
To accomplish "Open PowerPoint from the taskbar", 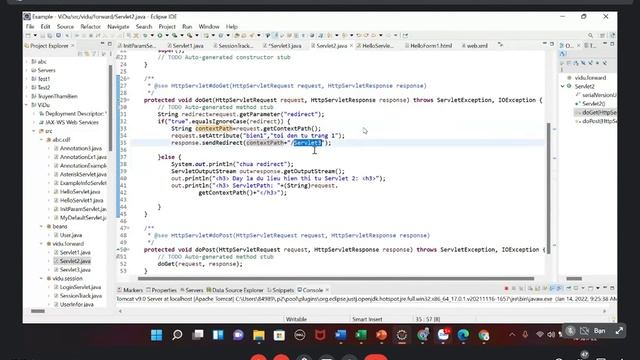I will point(382,335).
